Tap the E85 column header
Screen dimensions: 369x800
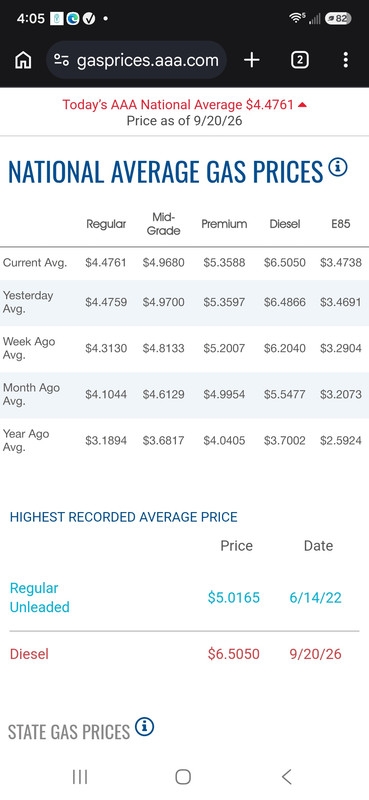(x=341, y=223)
